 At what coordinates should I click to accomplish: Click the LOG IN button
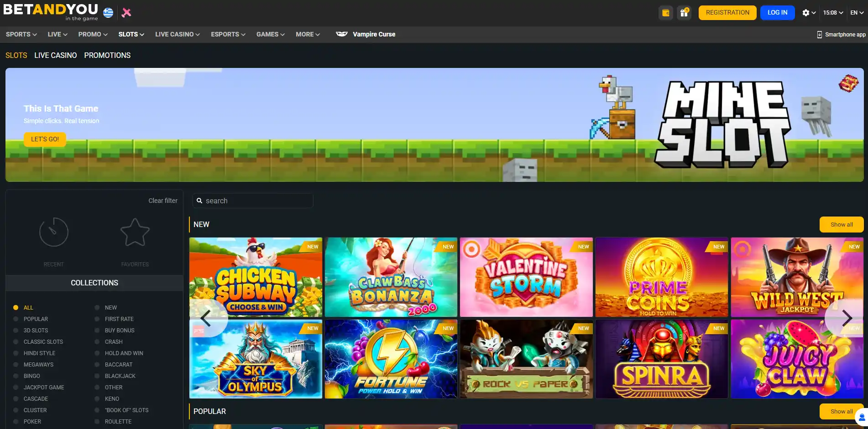tap(778, 13)
